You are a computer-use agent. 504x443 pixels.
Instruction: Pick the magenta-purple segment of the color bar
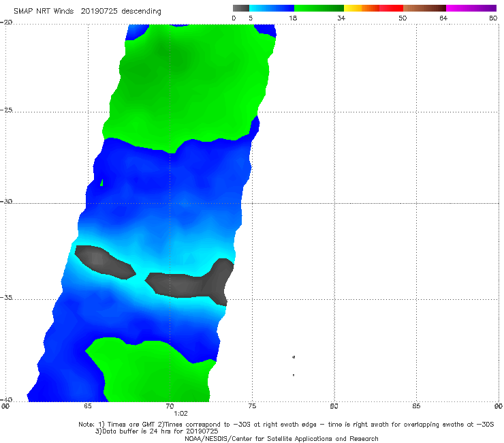pyautogui.click(x=471, y=8)
